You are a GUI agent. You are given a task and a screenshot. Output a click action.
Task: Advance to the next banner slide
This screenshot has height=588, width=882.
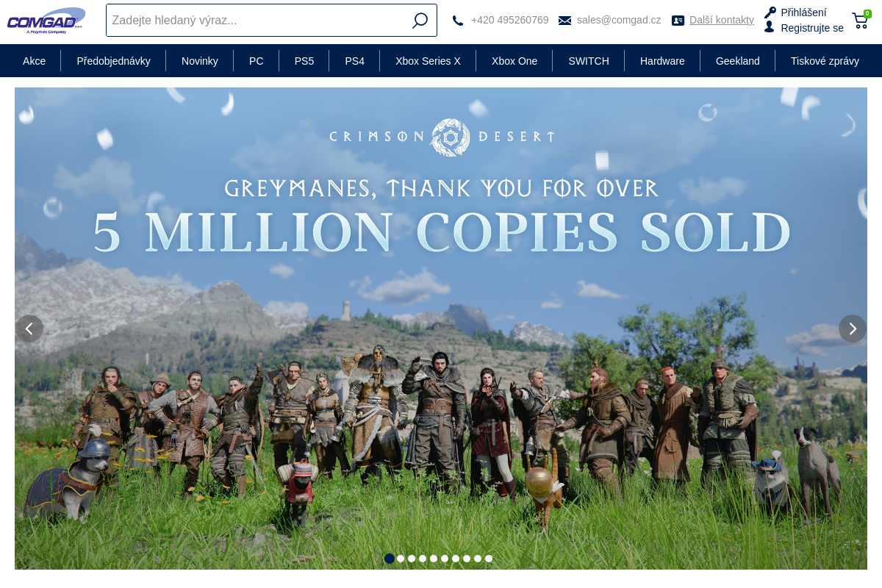852,329
